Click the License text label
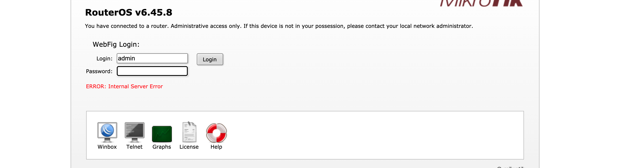Image resolution: width=644 pixels, height=168 pixels. 189,147
